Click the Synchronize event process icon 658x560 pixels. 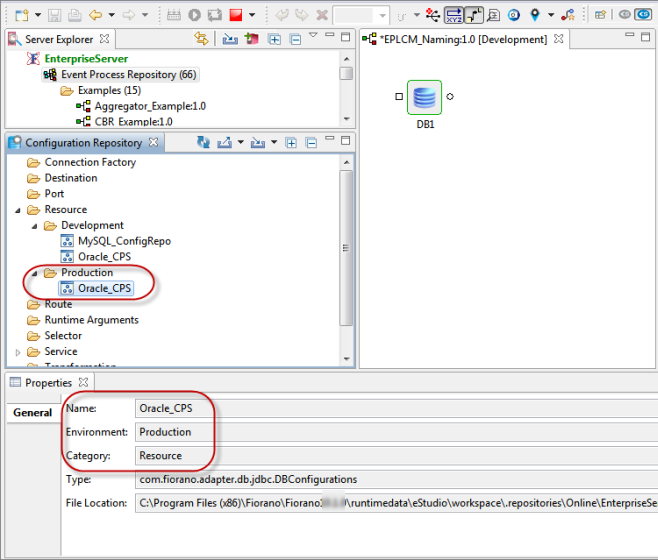tap(214, 16)
